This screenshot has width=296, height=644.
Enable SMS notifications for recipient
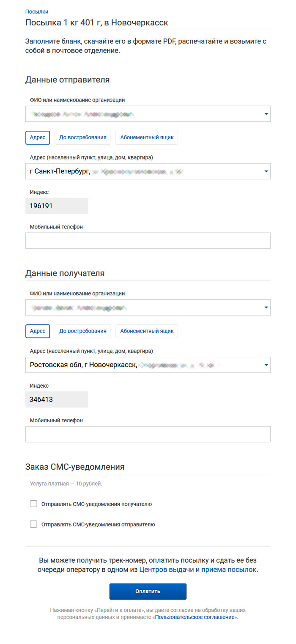pos(34,504)
